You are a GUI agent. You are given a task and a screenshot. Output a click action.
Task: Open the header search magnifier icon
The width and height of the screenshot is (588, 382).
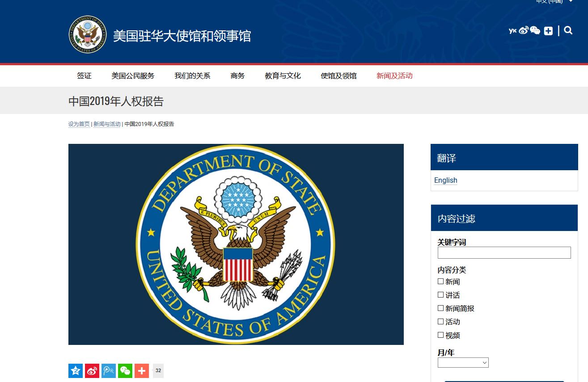[568, 31]
